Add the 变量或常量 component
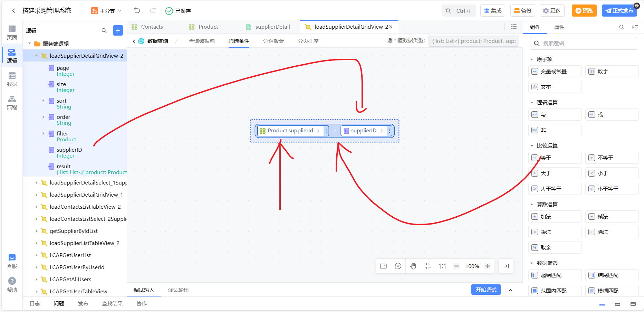Screen dimensions: 644x312 coord(555,72)
